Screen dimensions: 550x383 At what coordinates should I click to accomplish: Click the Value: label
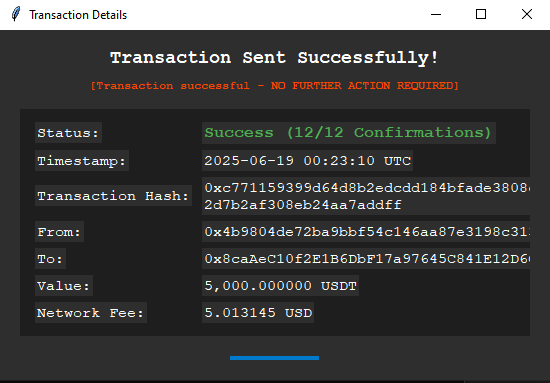tap(64, 285)
